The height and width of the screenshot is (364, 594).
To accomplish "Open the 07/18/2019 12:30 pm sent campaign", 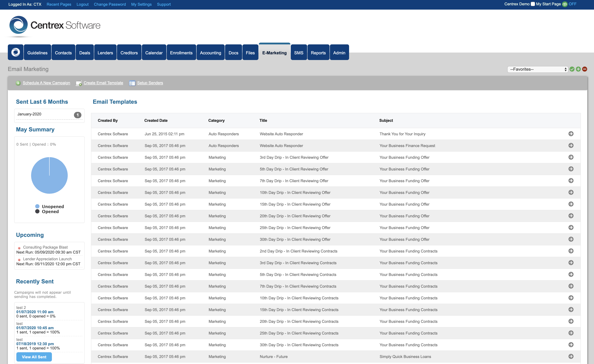I will click(35, 344).
